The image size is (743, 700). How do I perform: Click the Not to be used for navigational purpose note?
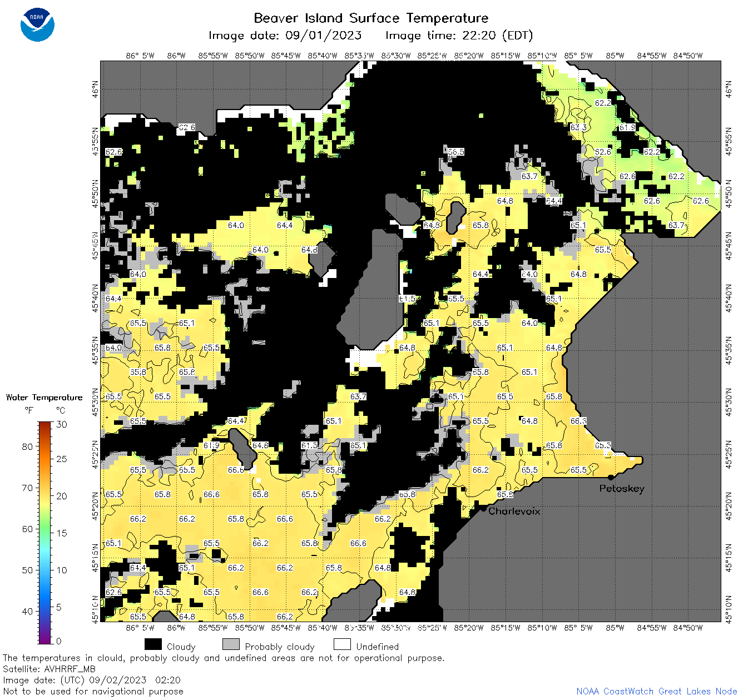pos(93,691)
